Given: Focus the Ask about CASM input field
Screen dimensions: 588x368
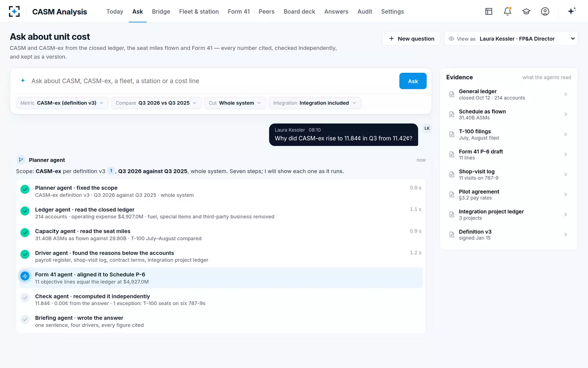Looking at the screenshot, I should tap(212, 81).
